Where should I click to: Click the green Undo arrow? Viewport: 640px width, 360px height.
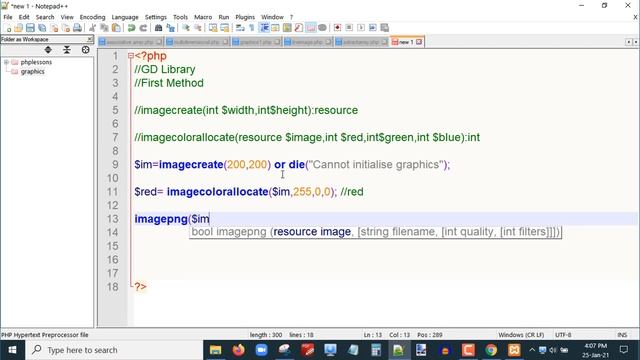click(x=131, y=28)
